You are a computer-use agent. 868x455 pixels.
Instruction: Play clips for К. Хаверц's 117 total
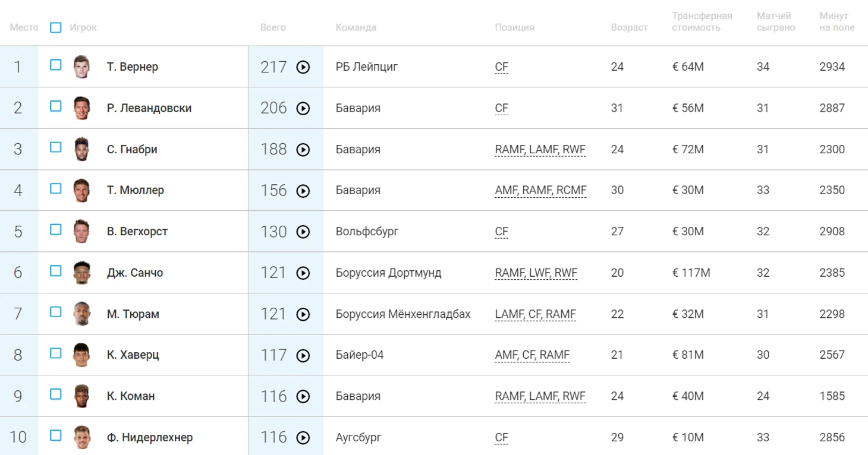(303, 356)
